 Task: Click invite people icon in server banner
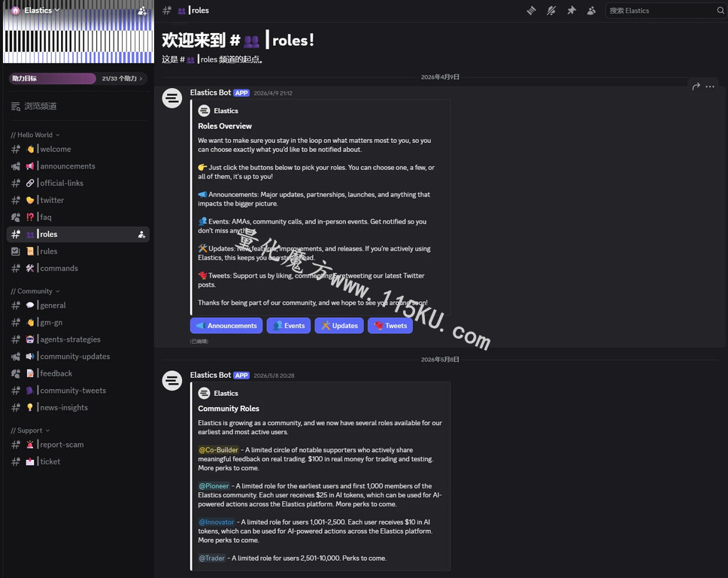point(142,11)
